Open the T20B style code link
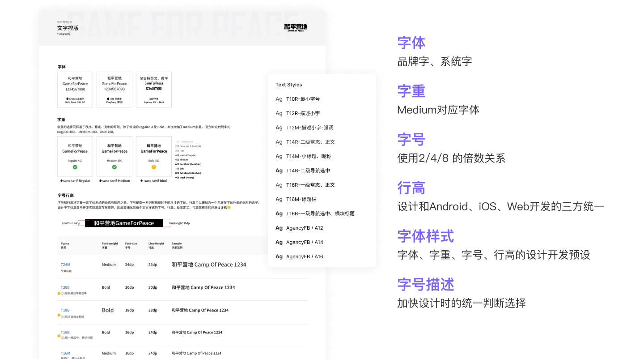The image size is (644, 359). coord(65,287)
